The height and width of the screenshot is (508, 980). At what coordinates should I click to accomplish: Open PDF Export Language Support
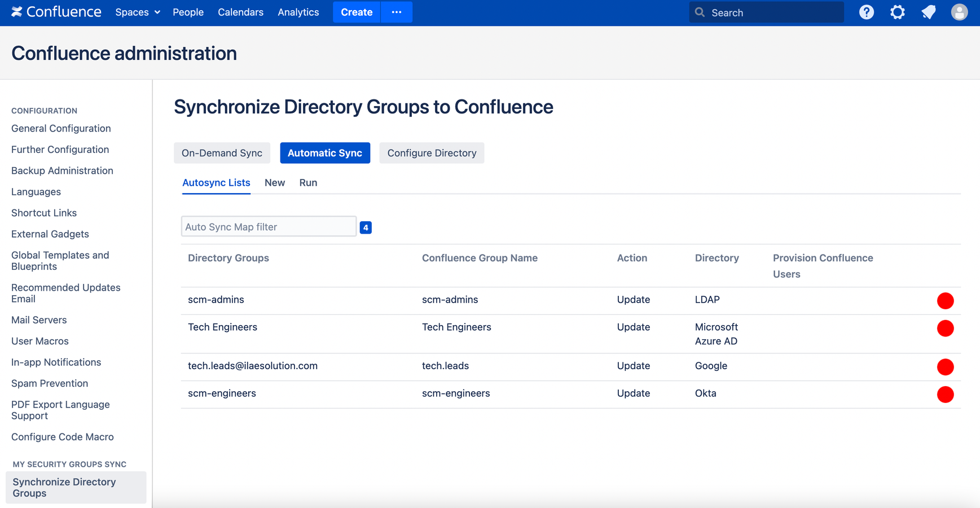click(x=60, y=410)
